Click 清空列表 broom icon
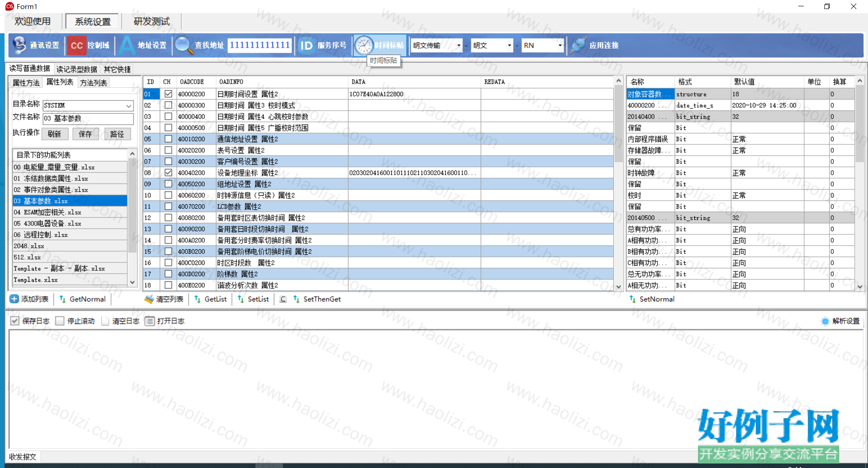 (x=149, y=299)
